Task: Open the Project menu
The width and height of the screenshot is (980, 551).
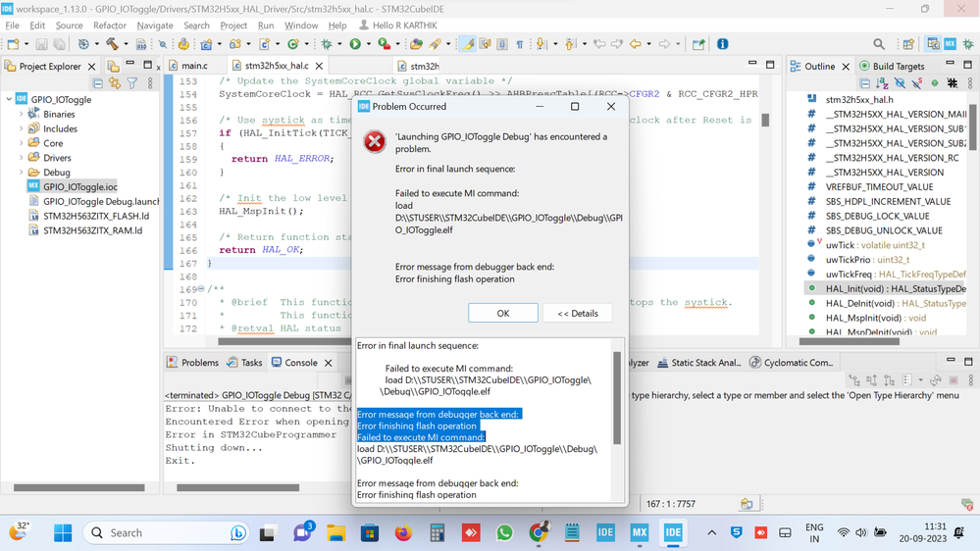Action: point(233,25)
